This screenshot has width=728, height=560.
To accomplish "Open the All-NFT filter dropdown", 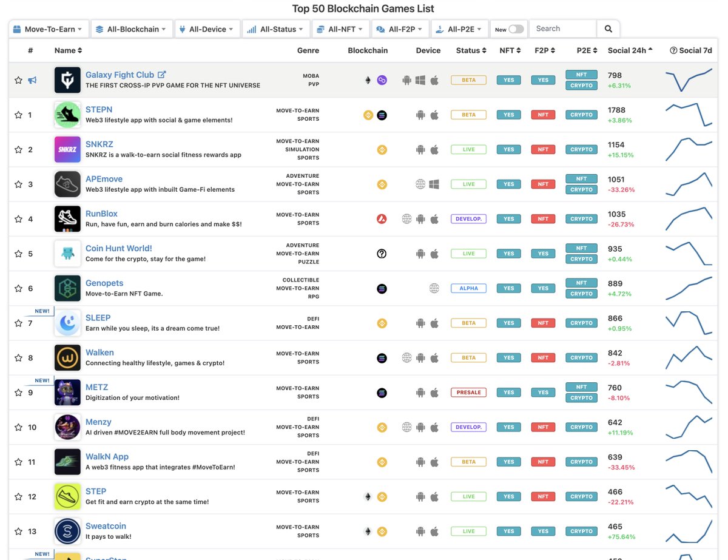I will [340, 29].
